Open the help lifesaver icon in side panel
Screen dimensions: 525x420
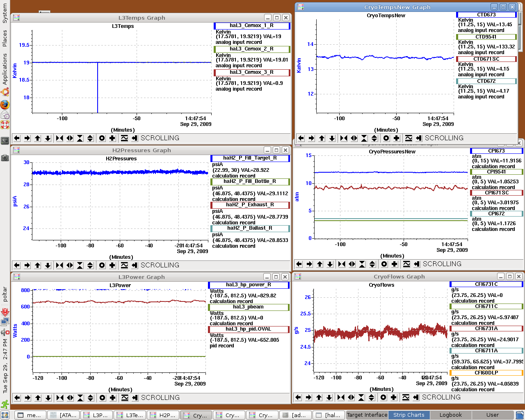click(x=5, y=125)
